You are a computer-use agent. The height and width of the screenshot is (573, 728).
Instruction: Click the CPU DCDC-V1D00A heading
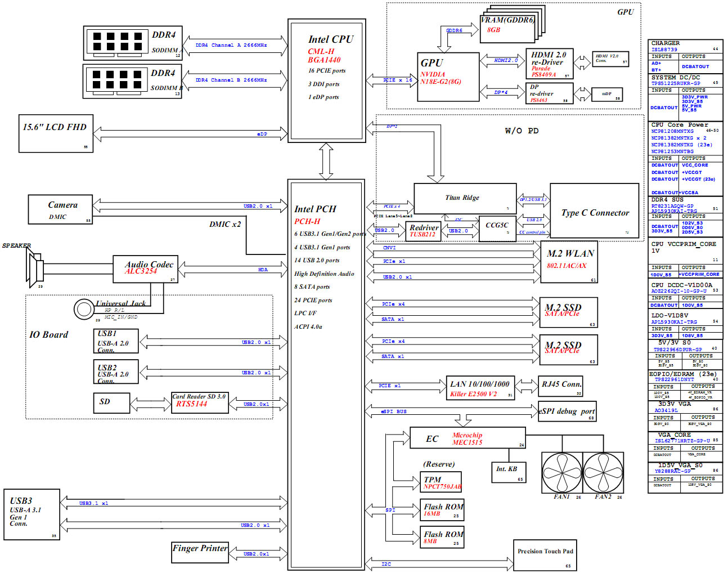pyautogui.click(x=682, y=285)
